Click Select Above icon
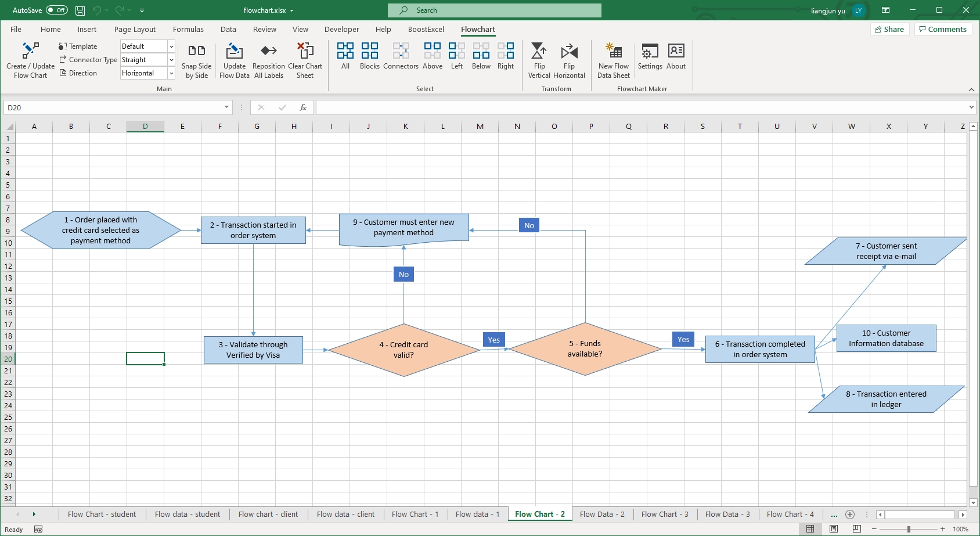Screen dimensions: 980x536 click(433, 51)
